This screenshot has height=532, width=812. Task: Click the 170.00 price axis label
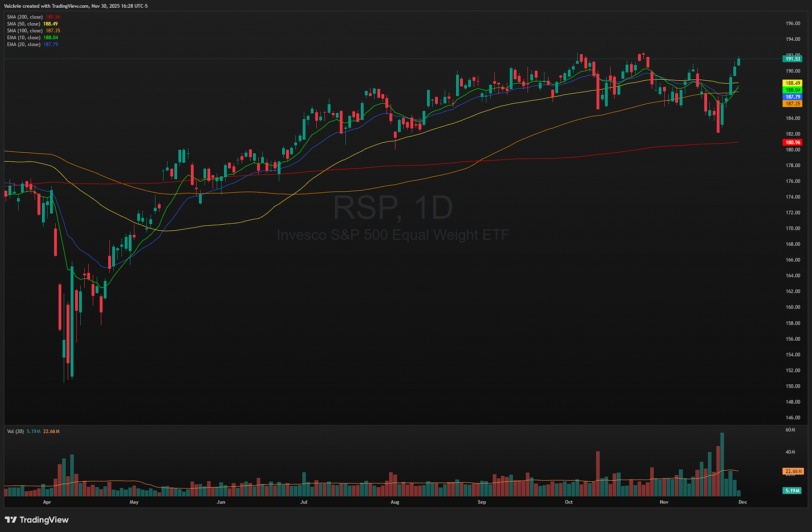coord(793,229)
